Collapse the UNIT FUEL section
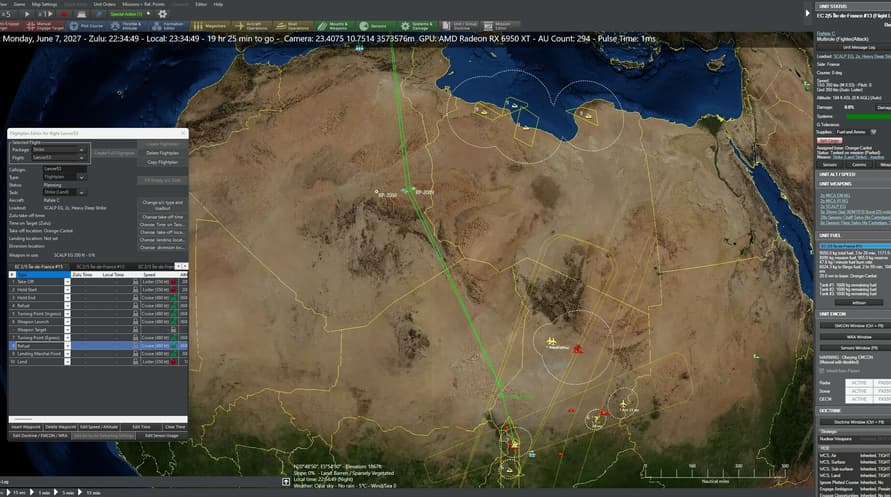Viewport: 891px width, 497px height. [853, 235]
